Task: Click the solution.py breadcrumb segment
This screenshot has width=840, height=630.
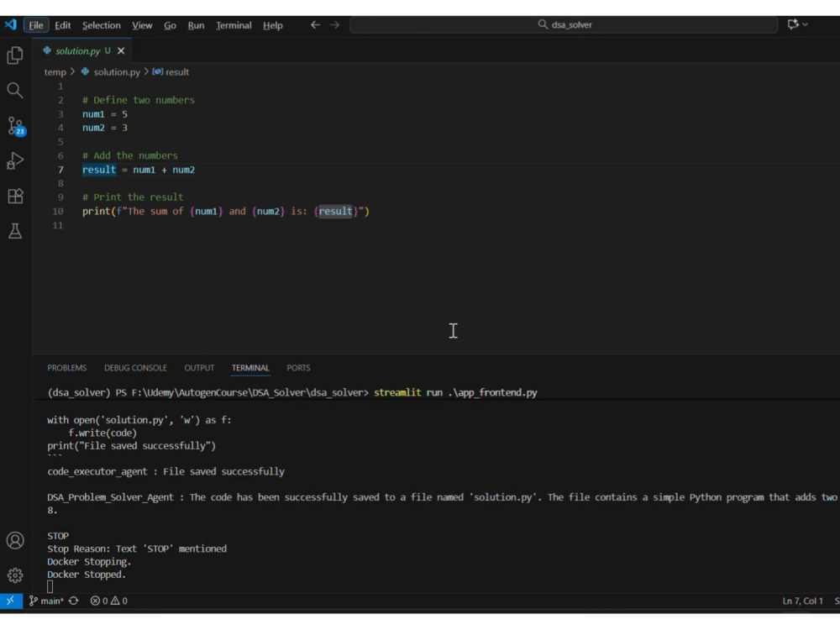Action: pyautogui.click(x=111, y=71)
